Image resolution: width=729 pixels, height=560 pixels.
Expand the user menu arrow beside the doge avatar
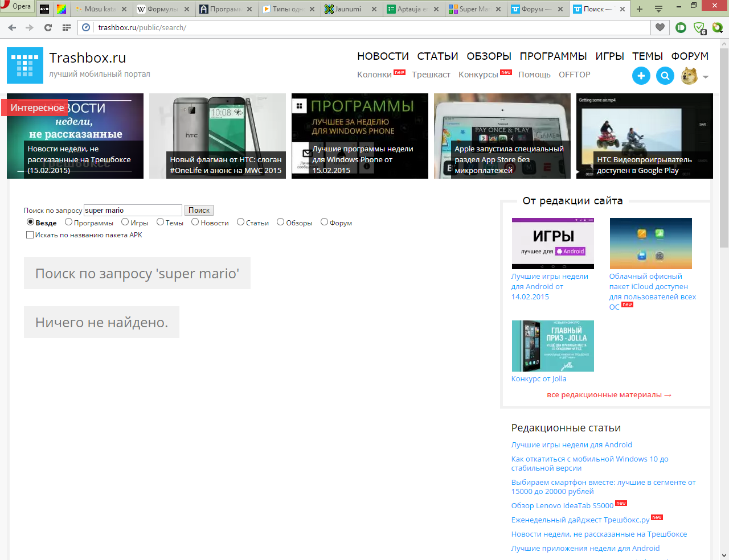coord(706,77)
